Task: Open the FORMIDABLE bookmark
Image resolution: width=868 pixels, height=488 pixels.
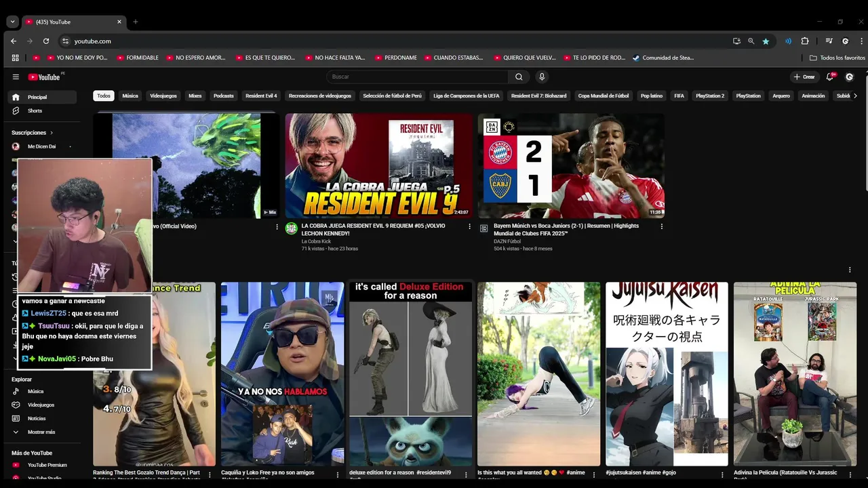Action: pyautogui.click(x=138, y=58)
